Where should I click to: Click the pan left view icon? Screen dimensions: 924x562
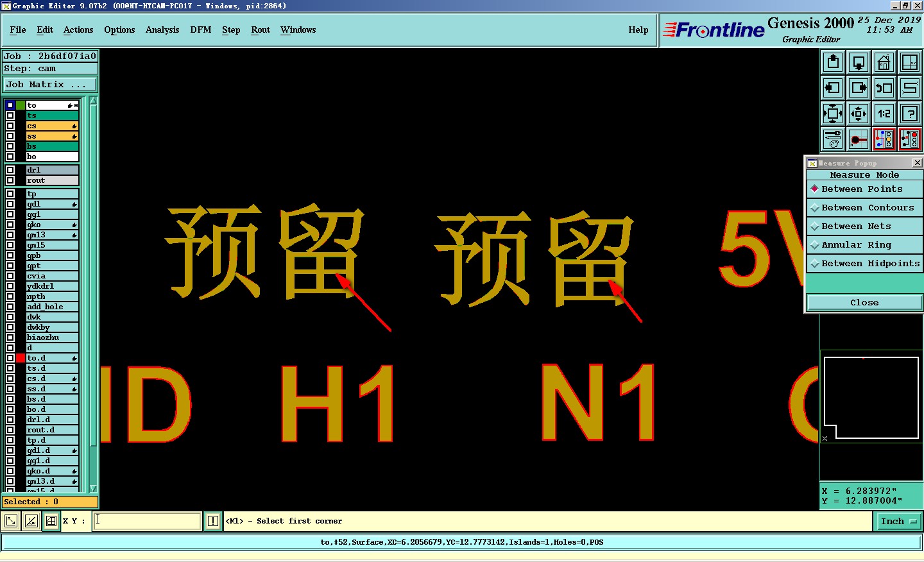(x=833, y=88)
